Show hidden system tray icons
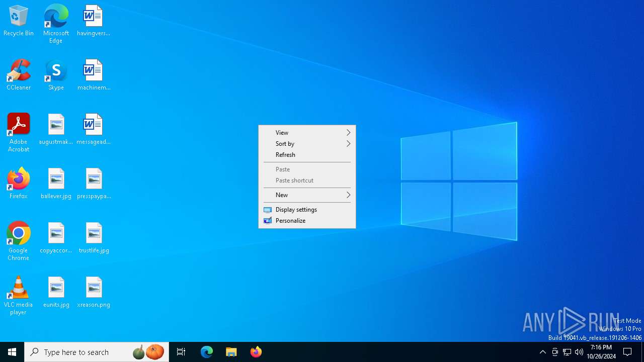 point(542,352)
